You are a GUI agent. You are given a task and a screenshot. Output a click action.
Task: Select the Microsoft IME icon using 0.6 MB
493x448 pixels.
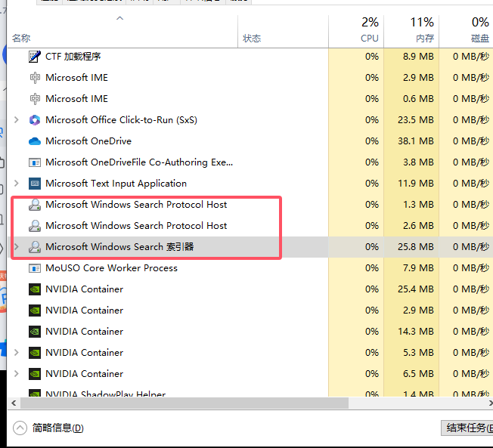[35, 99]
